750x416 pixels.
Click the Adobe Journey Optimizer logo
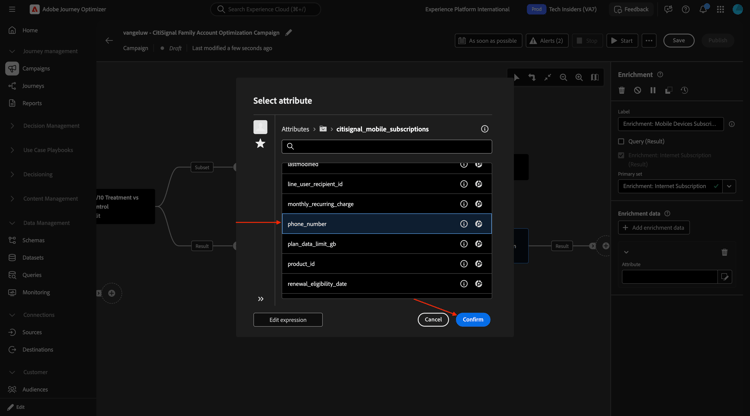pyautogui.click(x=34, y=9)
